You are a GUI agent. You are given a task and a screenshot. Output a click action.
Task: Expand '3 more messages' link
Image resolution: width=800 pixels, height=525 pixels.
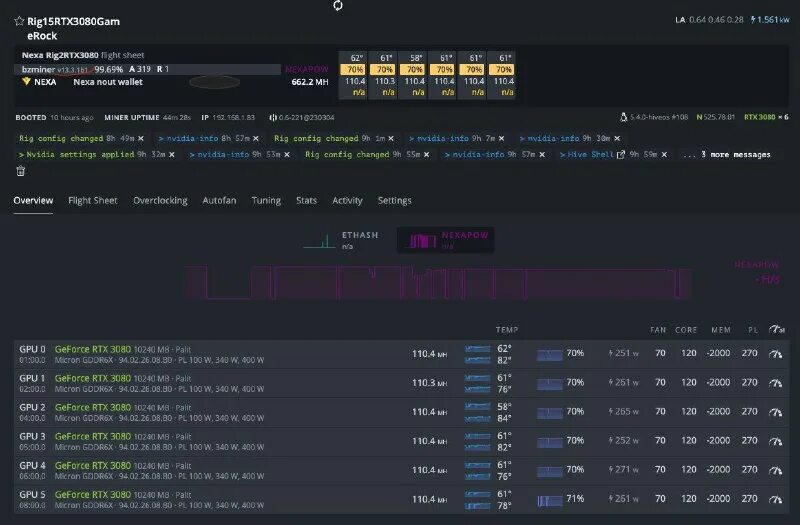coord(727,155)
